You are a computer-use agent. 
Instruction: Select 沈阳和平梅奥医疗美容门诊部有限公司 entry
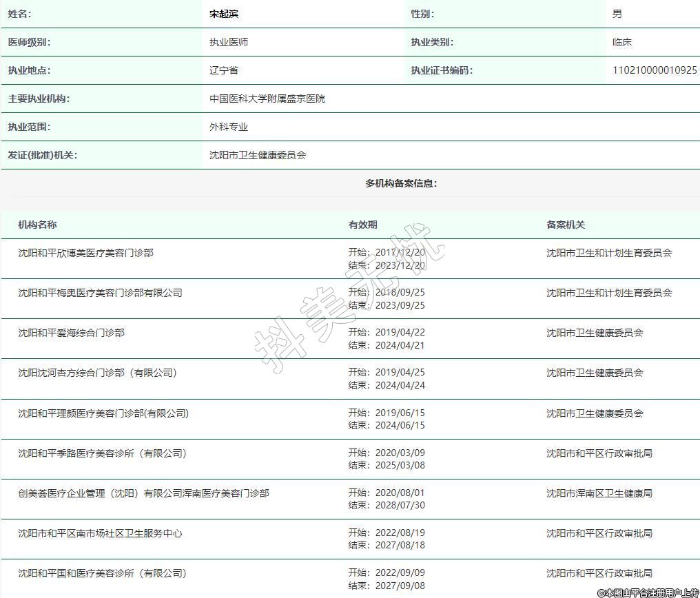(x=101, y=293)
